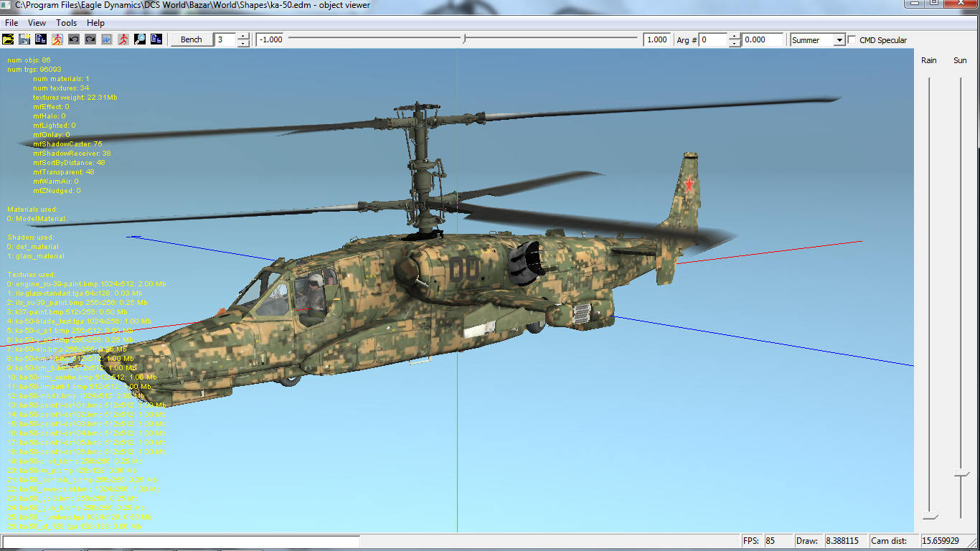Viewport: 980px width, 551px height.
Task: Open the File menu
Action: (x=11, y=23)
